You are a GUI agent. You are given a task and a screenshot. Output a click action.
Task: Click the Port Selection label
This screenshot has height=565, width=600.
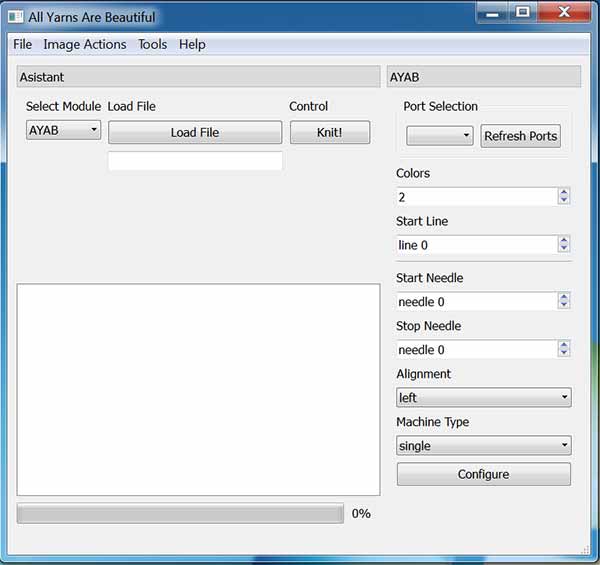click(440, 106)
